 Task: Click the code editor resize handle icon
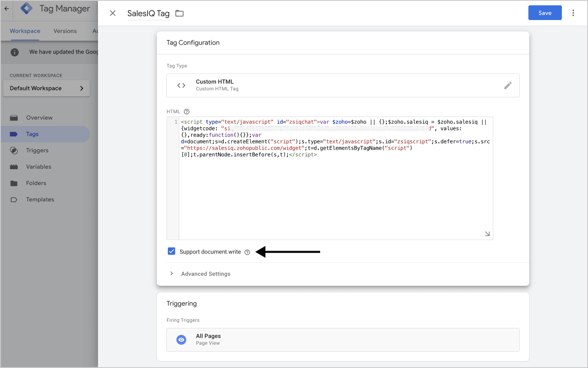coord(487,234)
